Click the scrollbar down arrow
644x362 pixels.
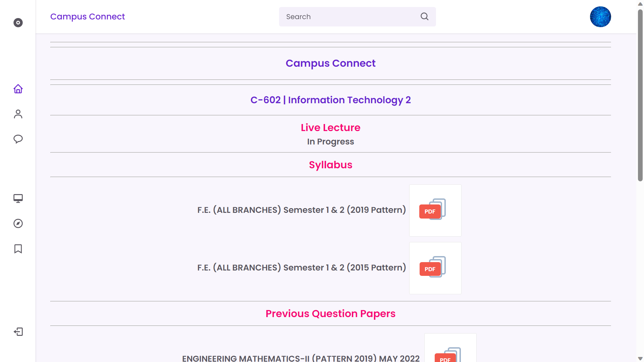(640, 359)
